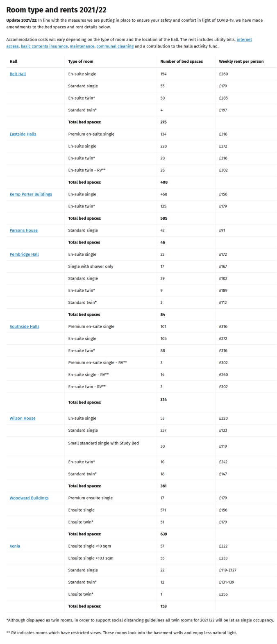Screen dimensions: 277x644
Task: Follow the communal cleaning link
Action: (115, 46)
